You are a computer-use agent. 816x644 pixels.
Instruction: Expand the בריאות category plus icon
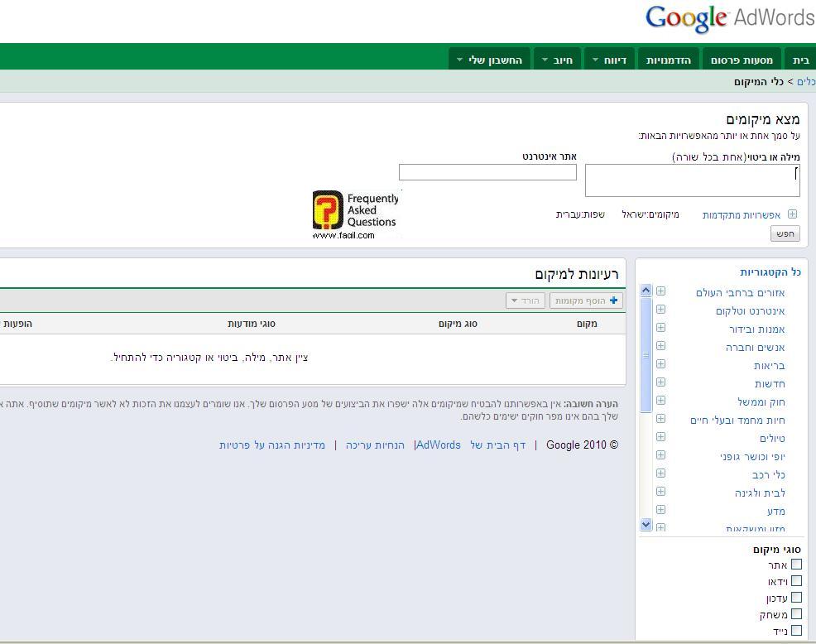(661, 364)
